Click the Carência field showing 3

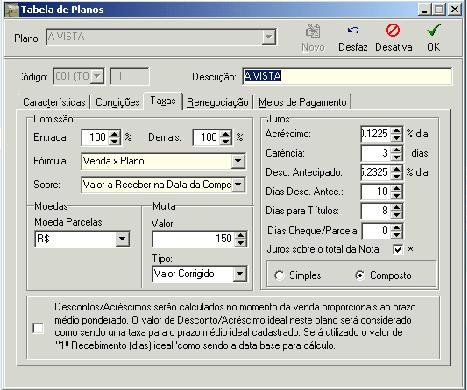pyautogui.click(x=376, y=153)
